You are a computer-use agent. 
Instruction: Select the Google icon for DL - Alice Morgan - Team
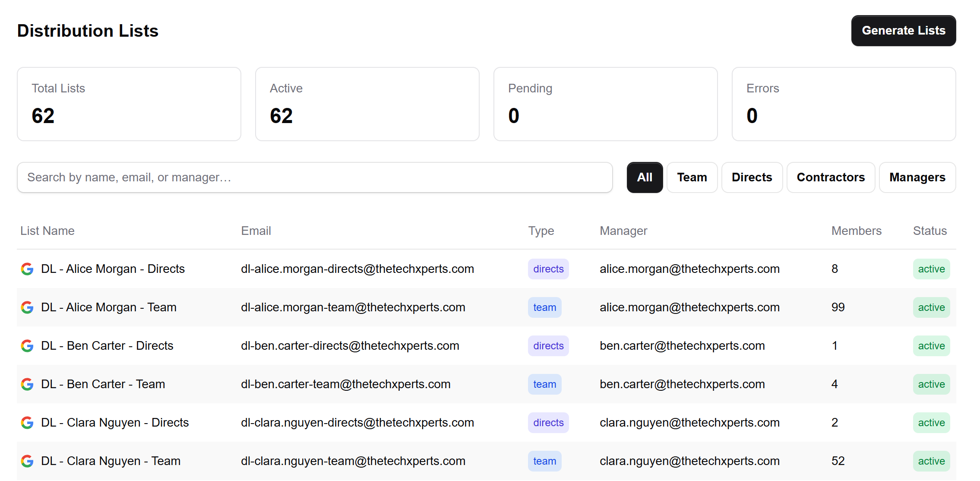27,307
